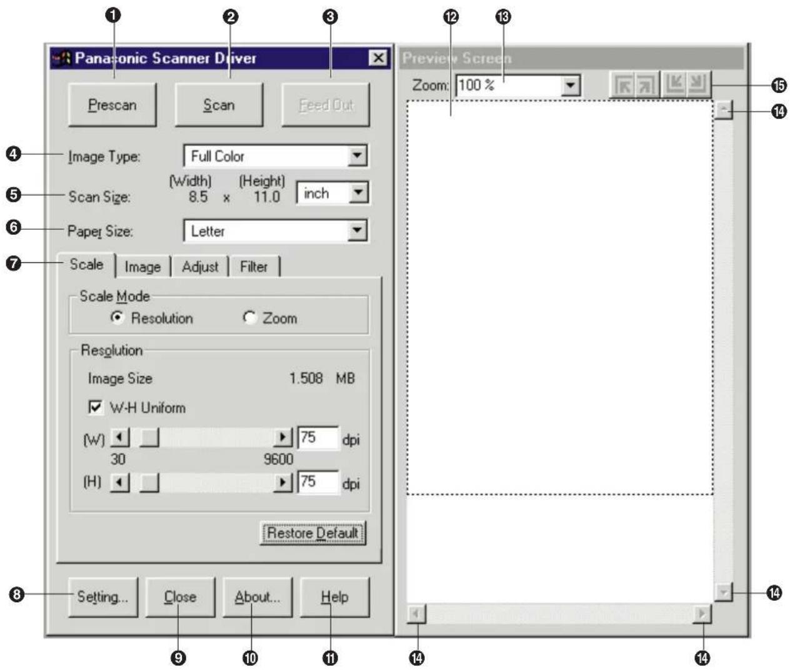The width and height of the screenshot is (790, 672).
Task: Open the Paper Size dropdown
Action: (357, 231)
